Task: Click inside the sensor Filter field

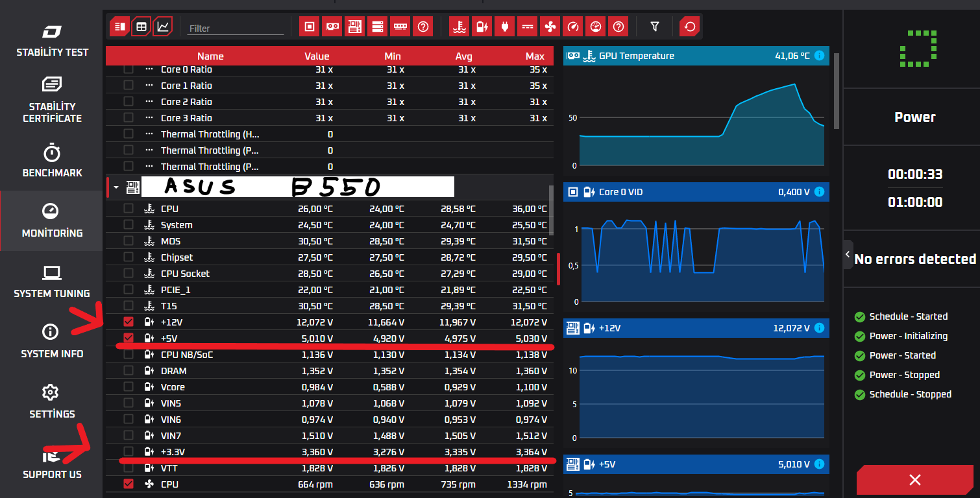Action: coord(236,29)
